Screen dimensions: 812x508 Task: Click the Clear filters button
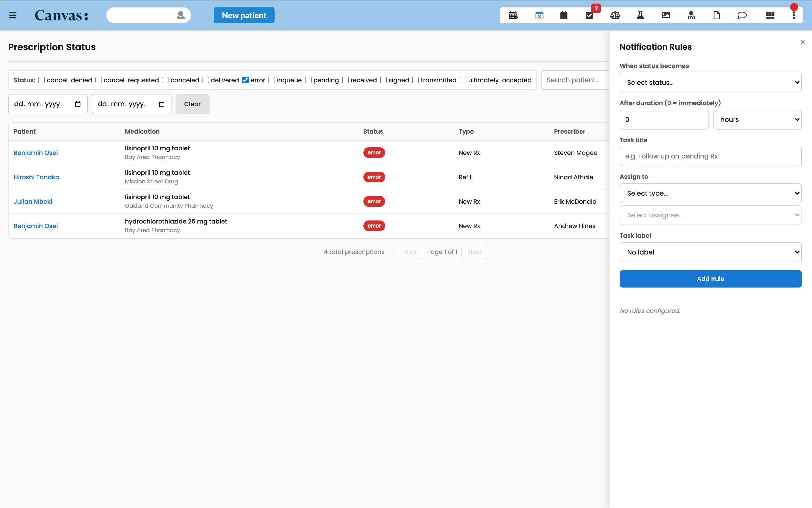point(192,104)
